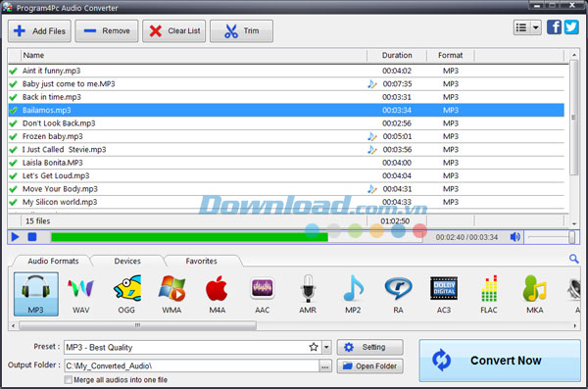Switch to the Audio Formats tab

pyautogui.click(x=53, y=261)
